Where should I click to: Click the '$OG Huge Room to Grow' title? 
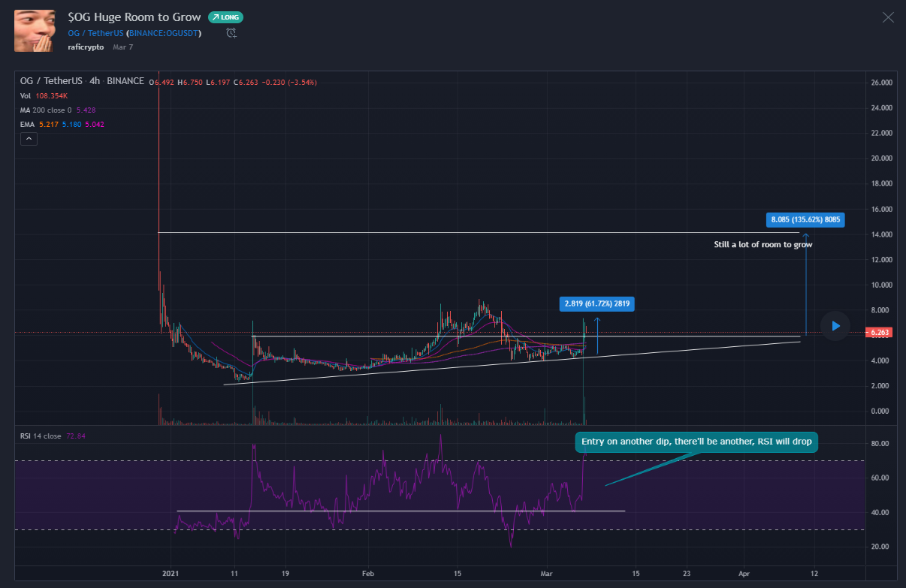pos(134,17)
